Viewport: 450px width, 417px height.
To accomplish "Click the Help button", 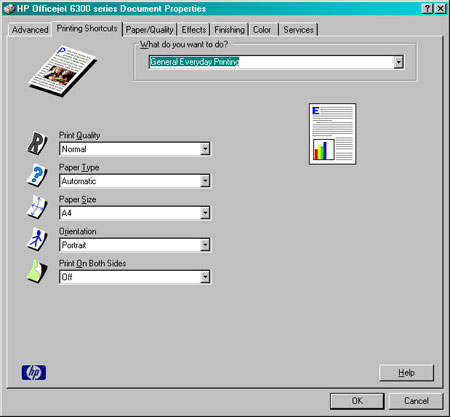I will pyautogui.click(x=406, y=373).
